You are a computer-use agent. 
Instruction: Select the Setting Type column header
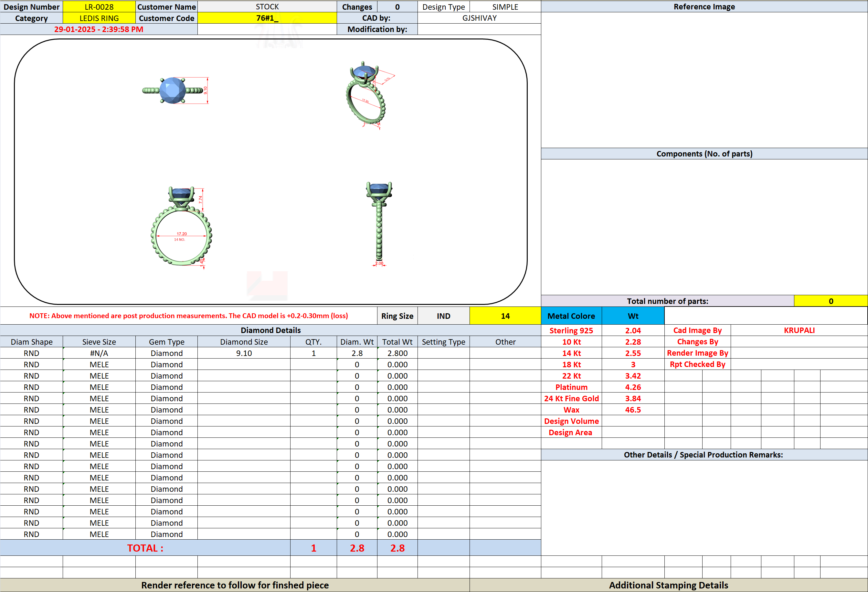coord(443,342)
